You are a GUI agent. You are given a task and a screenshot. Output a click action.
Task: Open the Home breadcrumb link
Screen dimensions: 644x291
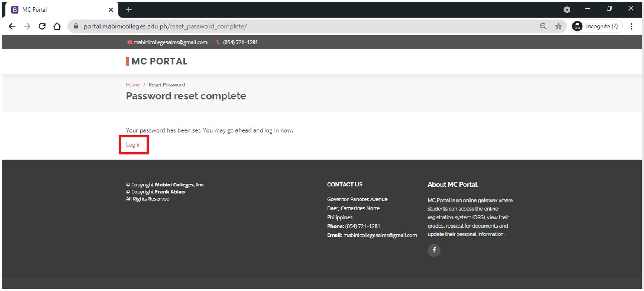pyautogui.click(x=133, y=85)
